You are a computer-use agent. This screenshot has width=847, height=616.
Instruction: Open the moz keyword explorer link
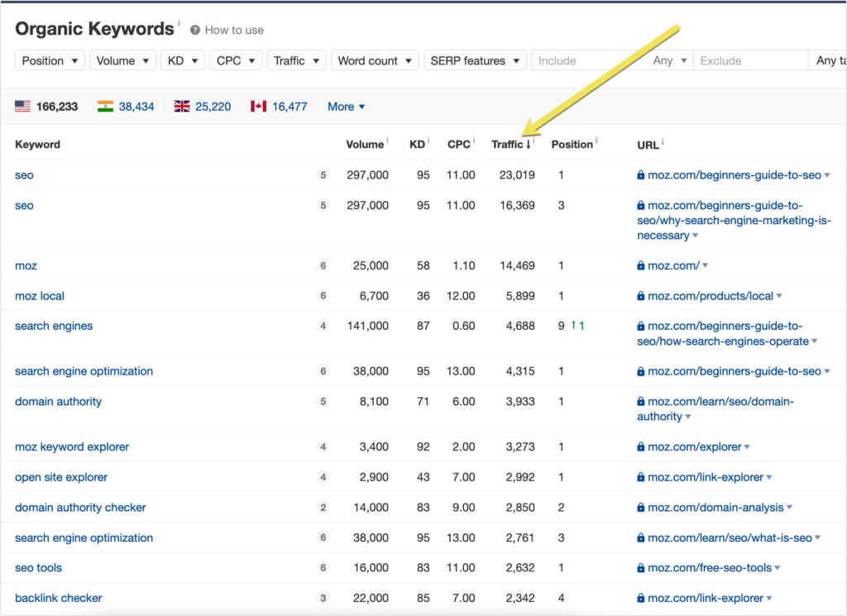[x=72, y=447]
